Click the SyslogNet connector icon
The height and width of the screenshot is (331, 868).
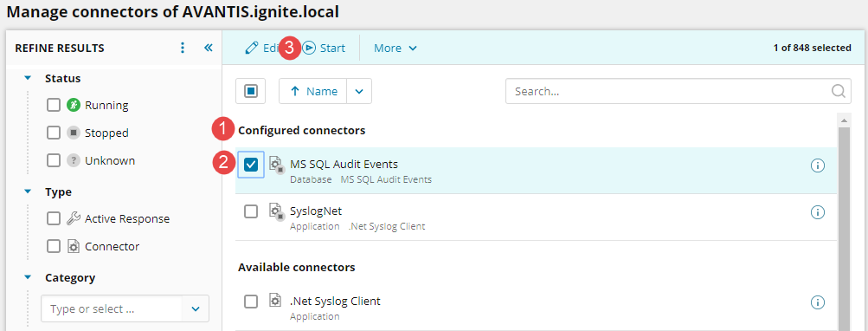tap(276, 211)
